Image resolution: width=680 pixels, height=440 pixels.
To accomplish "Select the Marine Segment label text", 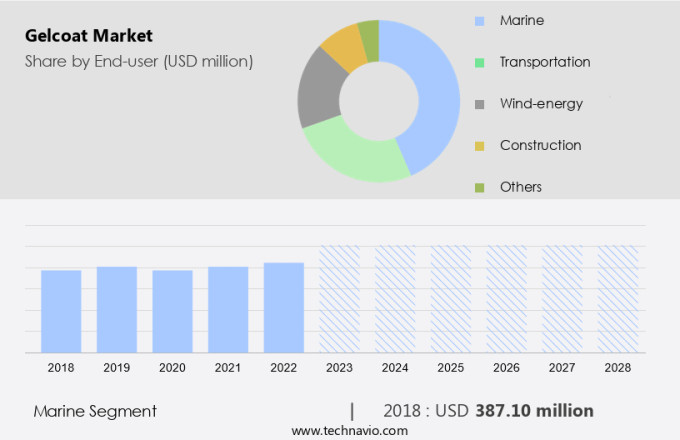I will pyautogui.click(x=95, y=411).
